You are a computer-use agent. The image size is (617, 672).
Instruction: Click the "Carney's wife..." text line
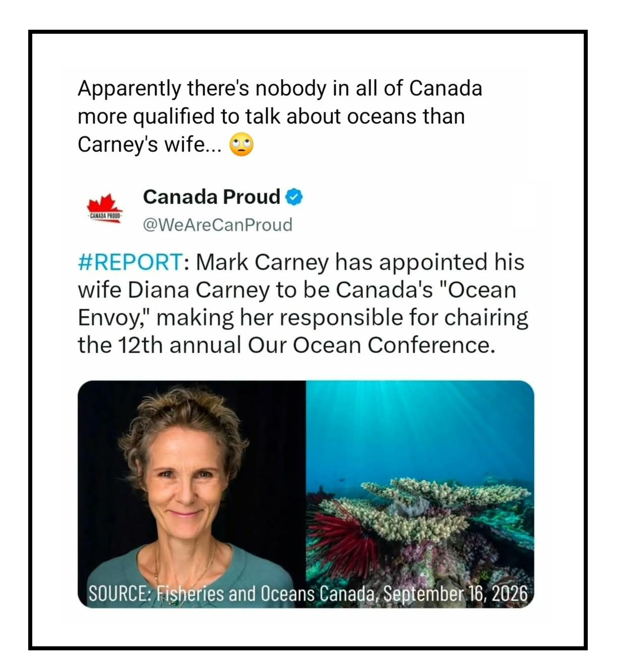point(149,145)
